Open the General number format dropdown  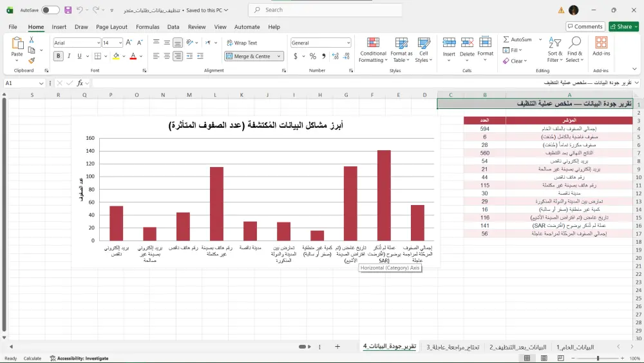(348, 43)
